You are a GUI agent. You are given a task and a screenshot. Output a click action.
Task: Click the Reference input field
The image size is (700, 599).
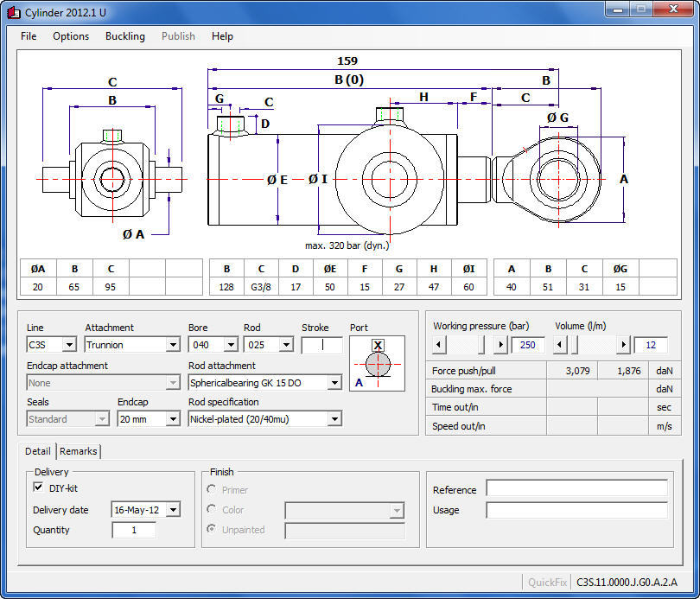[576, 489]
